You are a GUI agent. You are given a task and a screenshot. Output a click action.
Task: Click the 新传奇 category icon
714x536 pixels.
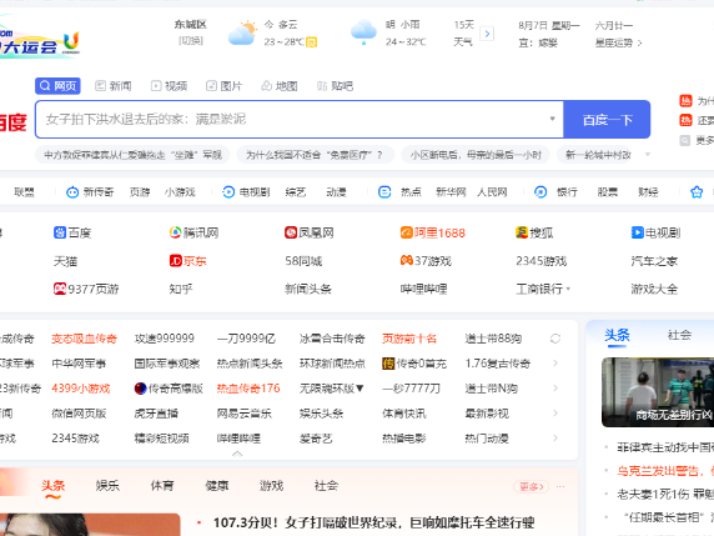(72, 192)
